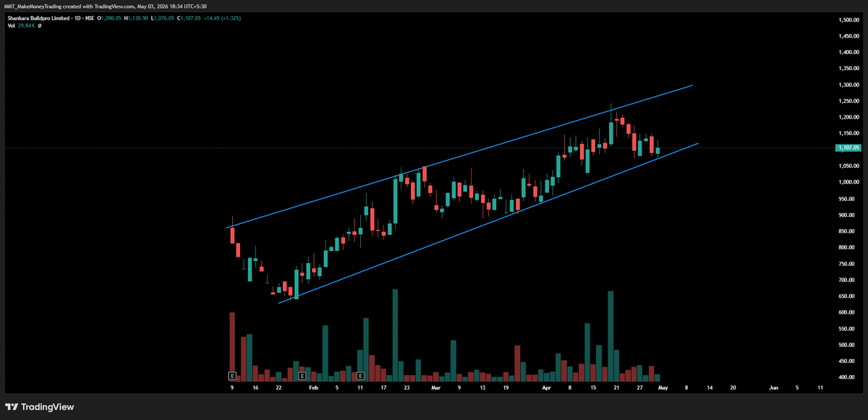Click the date label 19 on the time axis

click(x=506, y=388)
